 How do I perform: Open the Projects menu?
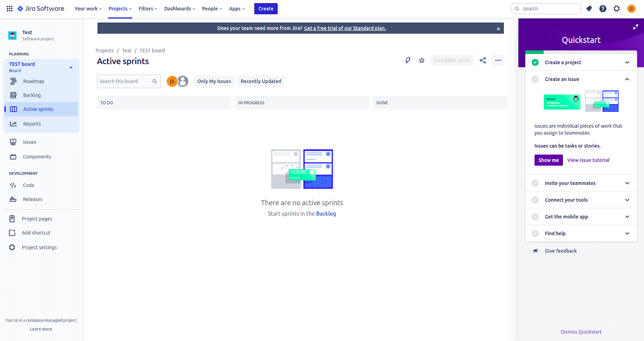(120, 9)
